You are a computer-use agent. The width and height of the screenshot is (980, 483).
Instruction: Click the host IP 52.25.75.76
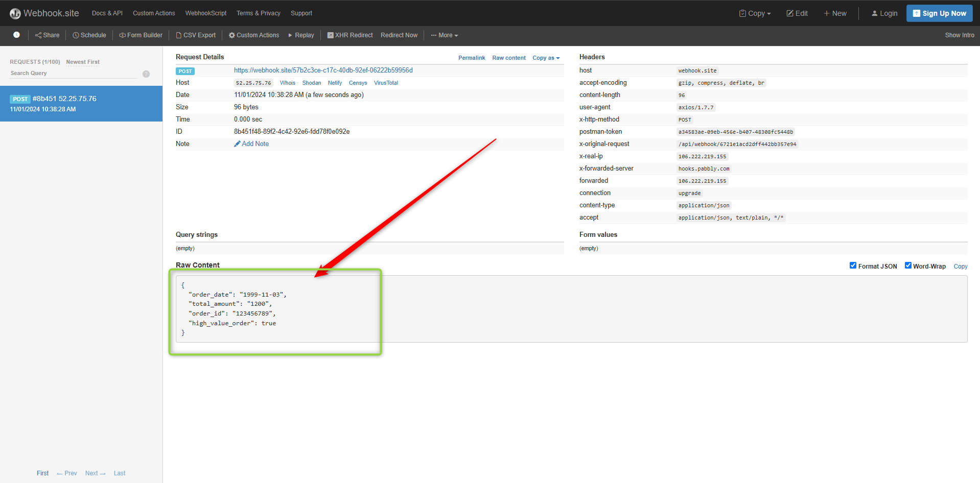tap(253, 83)
